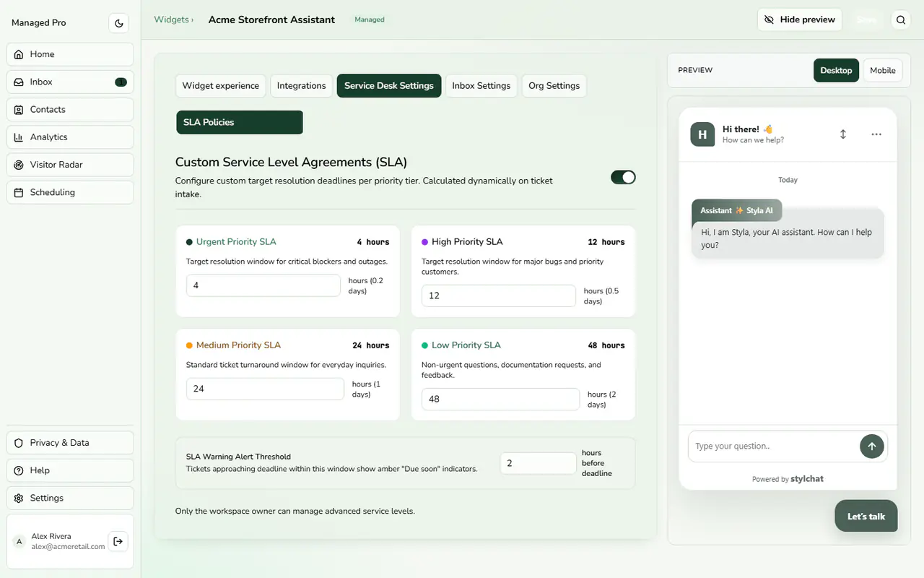Go to the Inbox Settings tab

click(481, 85)
